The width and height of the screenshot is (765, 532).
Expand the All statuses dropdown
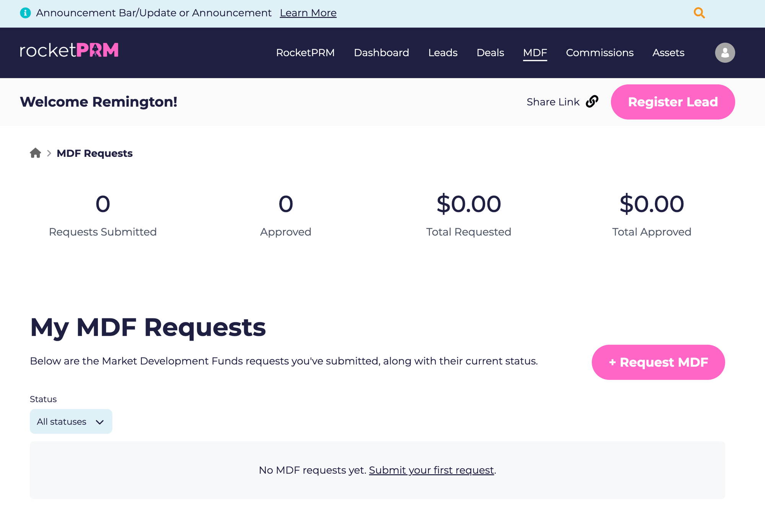click(71, 421)
